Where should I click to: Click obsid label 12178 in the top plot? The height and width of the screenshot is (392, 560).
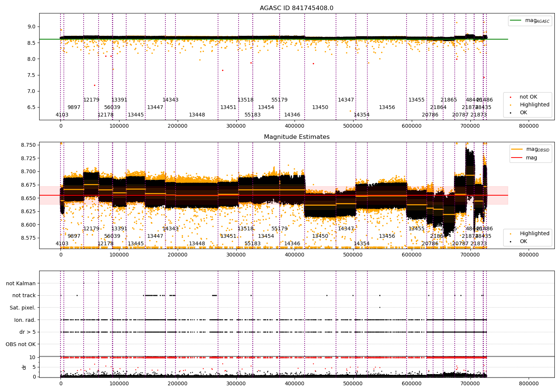(105, 115)
